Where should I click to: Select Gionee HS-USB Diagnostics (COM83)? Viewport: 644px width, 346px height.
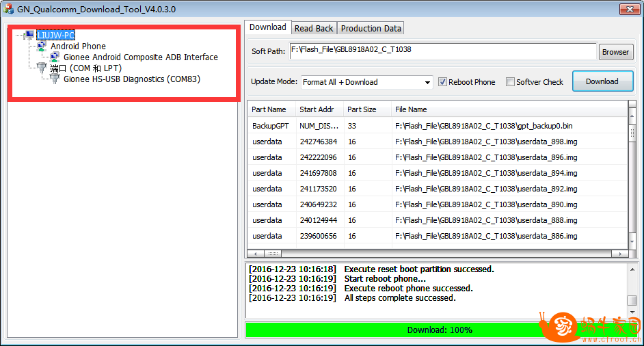pyautogui.click(x=132, y=79)
